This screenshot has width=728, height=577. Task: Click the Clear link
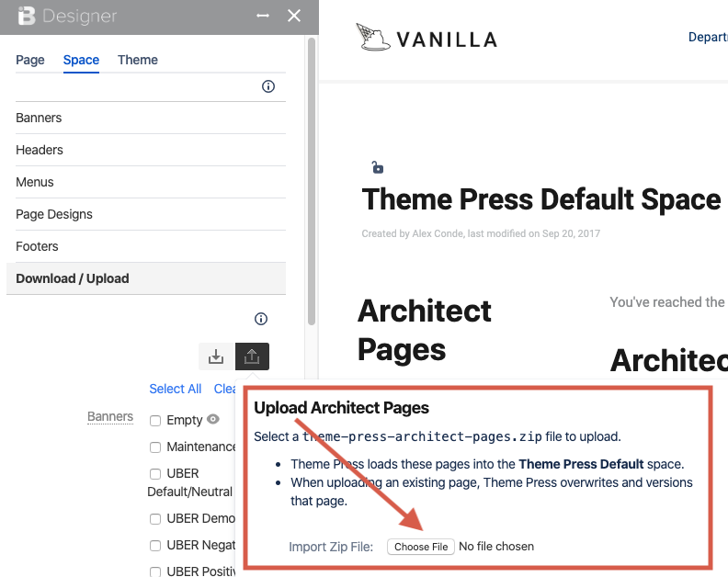point(224,389)
